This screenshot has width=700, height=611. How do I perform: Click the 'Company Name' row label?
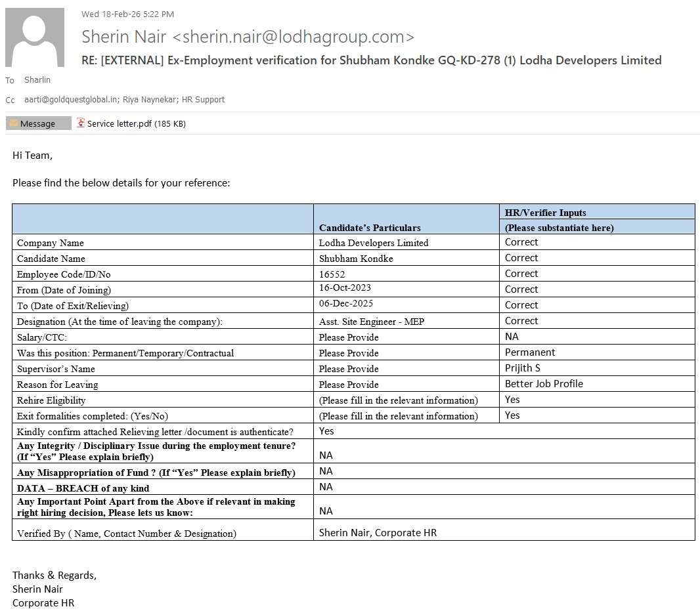[x=51, y=243]
